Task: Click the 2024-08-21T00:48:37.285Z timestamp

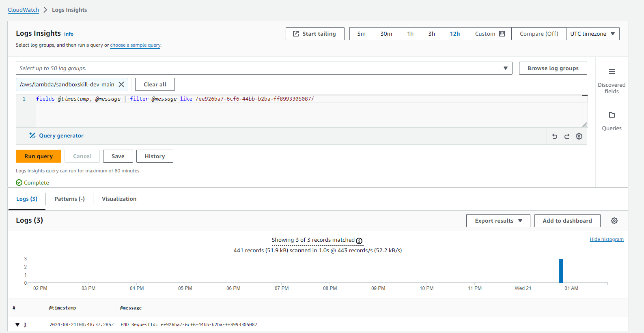Action: pyautogui.click(x=82, y=324)
